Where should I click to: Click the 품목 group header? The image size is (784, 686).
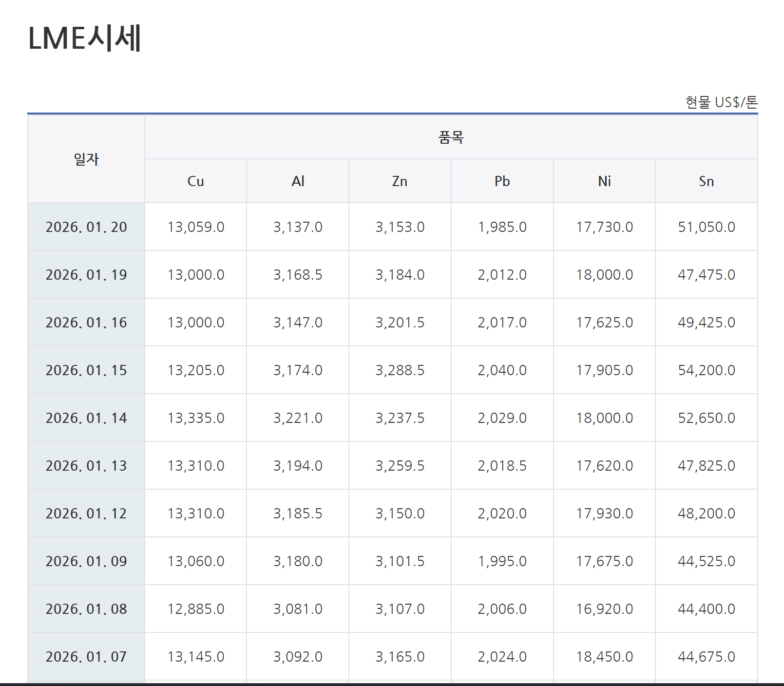pyautogui.click(x=451, y=137)
